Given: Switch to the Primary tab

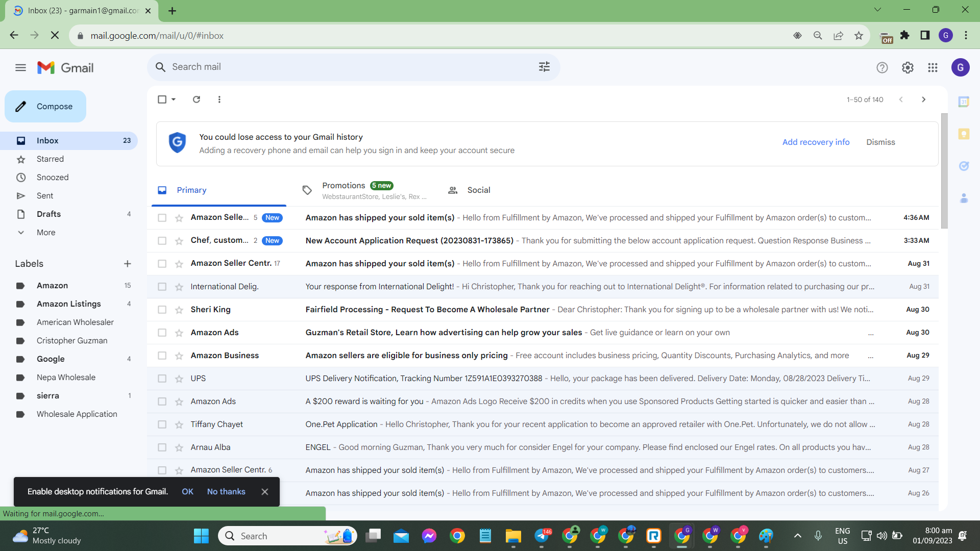Looking at the screenshot, I should [x=219, y=190].
